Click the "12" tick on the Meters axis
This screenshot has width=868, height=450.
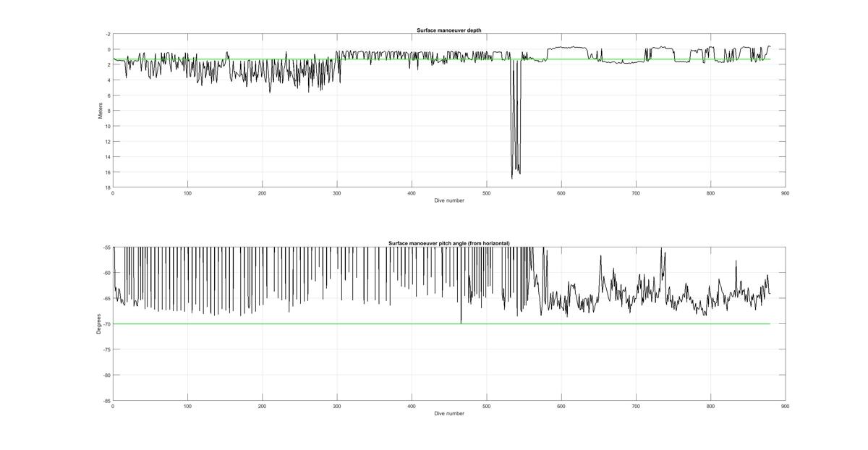point(108,141)
